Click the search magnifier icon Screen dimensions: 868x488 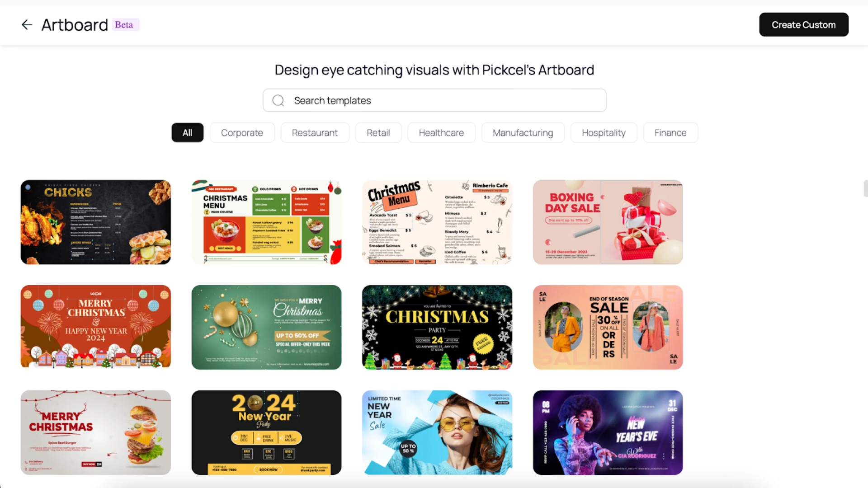pyautogui.click(x=278, y=100)
